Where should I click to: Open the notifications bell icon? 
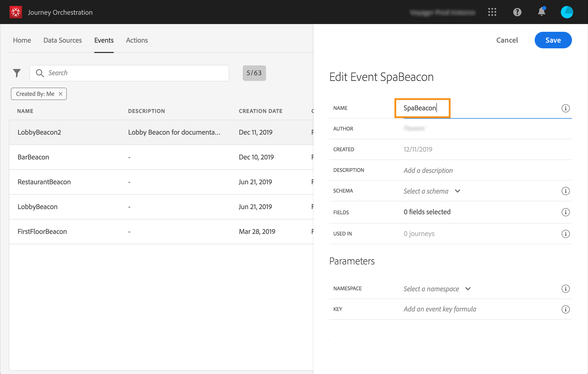click(x=541, y=12)
